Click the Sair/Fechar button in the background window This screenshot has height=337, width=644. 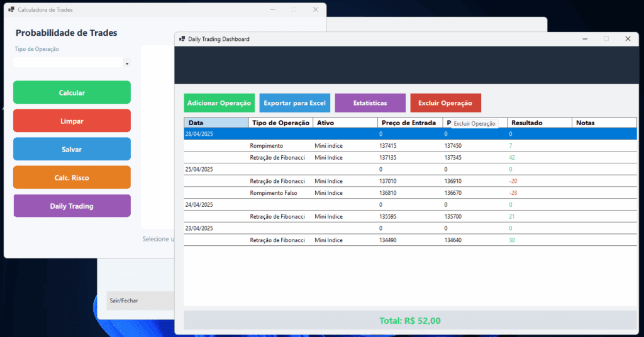(x=140, y=301)
